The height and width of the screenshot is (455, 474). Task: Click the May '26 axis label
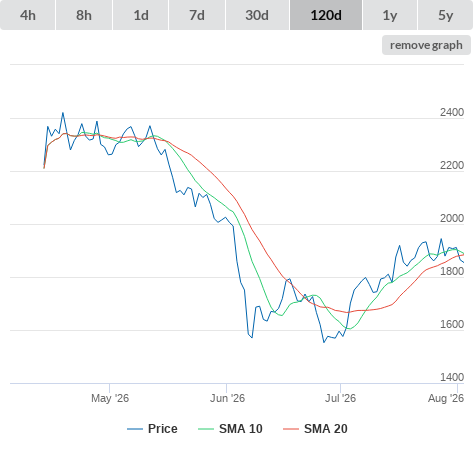tap(110, 398)
